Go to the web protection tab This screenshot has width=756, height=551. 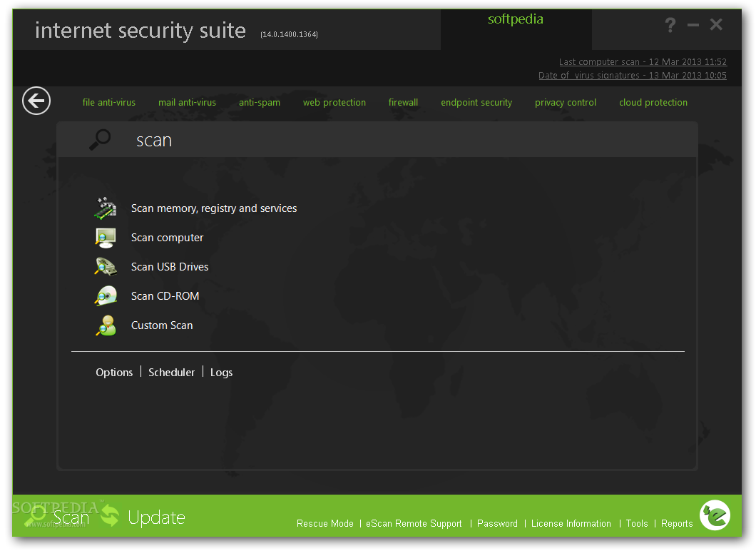(x=334, y=102)
